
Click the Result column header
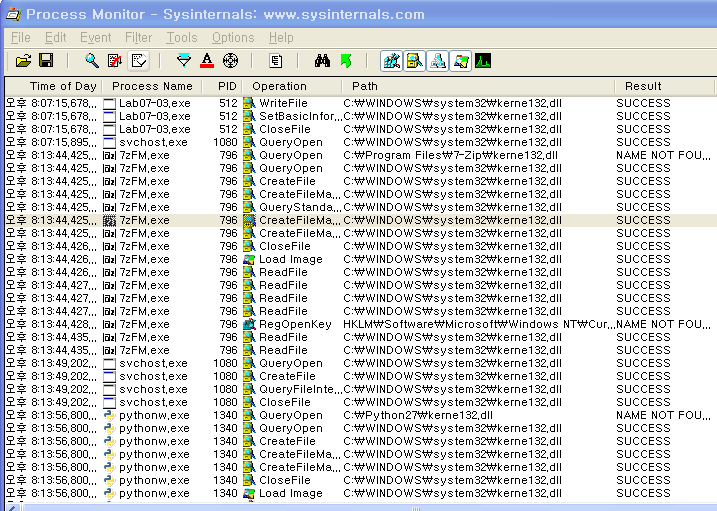coord(665,86)
